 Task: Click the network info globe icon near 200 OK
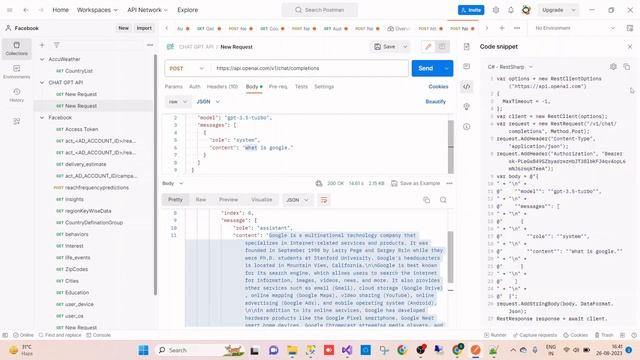319,184
